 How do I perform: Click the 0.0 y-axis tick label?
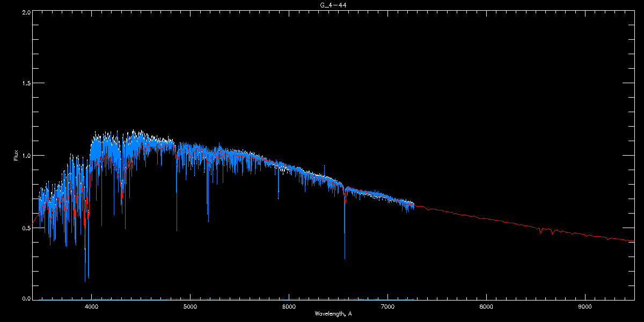pos(26,298)
